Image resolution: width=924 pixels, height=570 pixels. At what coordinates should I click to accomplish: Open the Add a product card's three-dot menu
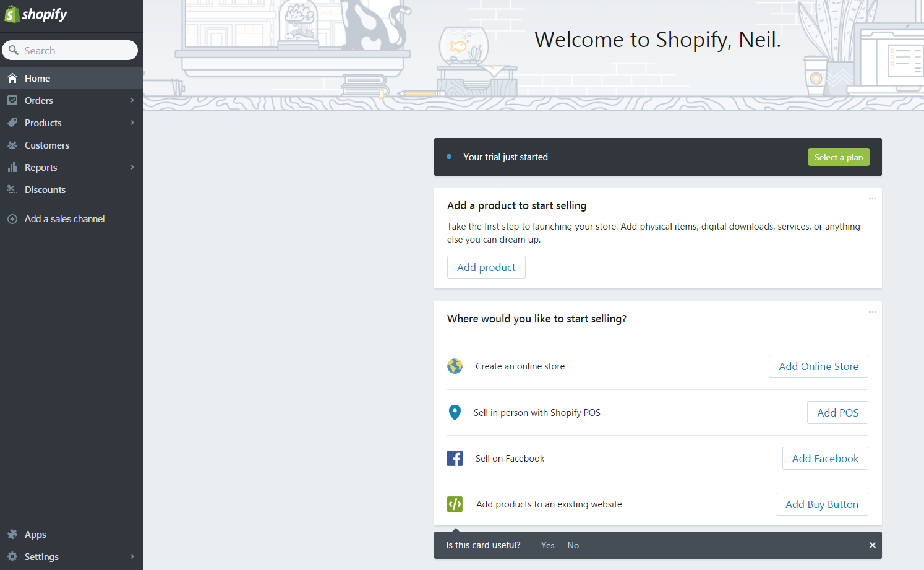[873, 199]
